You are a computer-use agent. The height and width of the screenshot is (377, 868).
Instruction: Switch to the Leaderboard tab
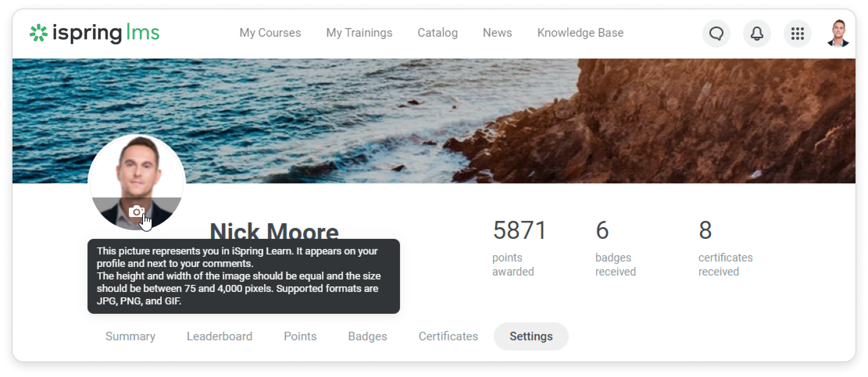tap(220, 336)
